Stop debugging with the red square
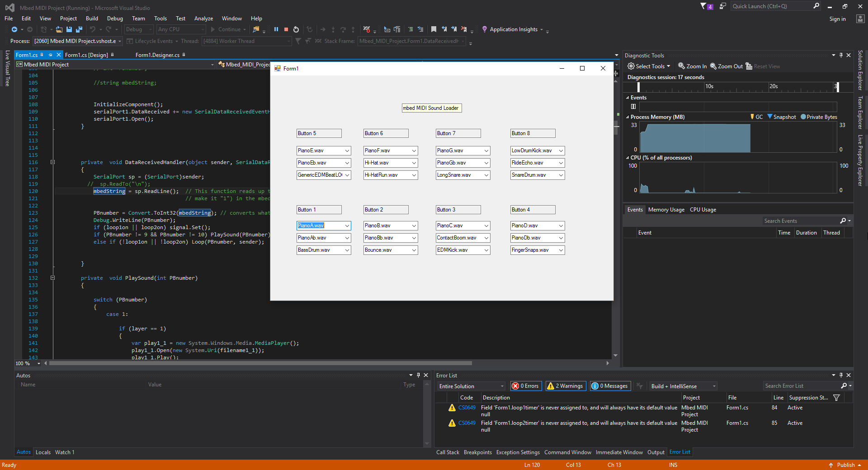This screenshot has height=470, width=868. click(x=286, y=29)
